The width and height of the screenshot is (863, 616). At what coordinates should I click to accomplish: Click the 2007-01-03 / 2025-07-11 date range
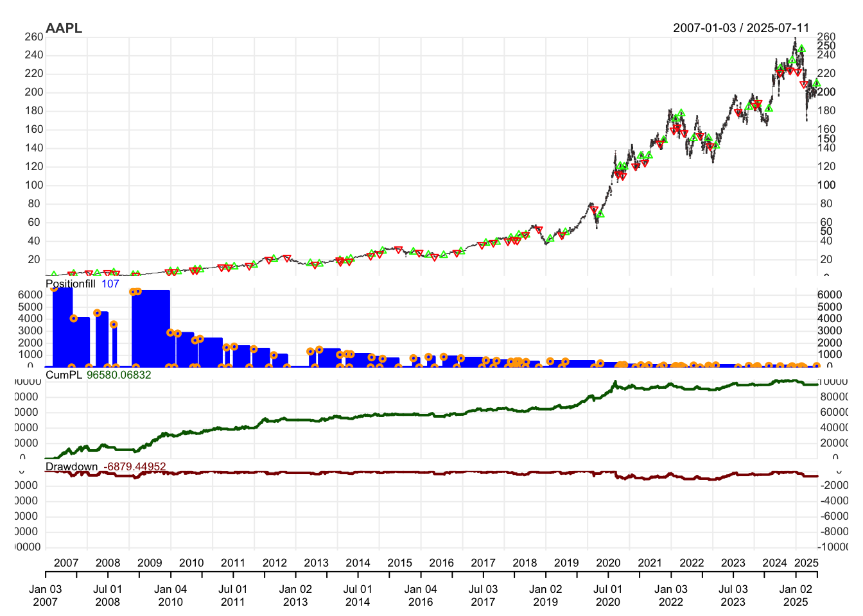(x=741, y=28)
